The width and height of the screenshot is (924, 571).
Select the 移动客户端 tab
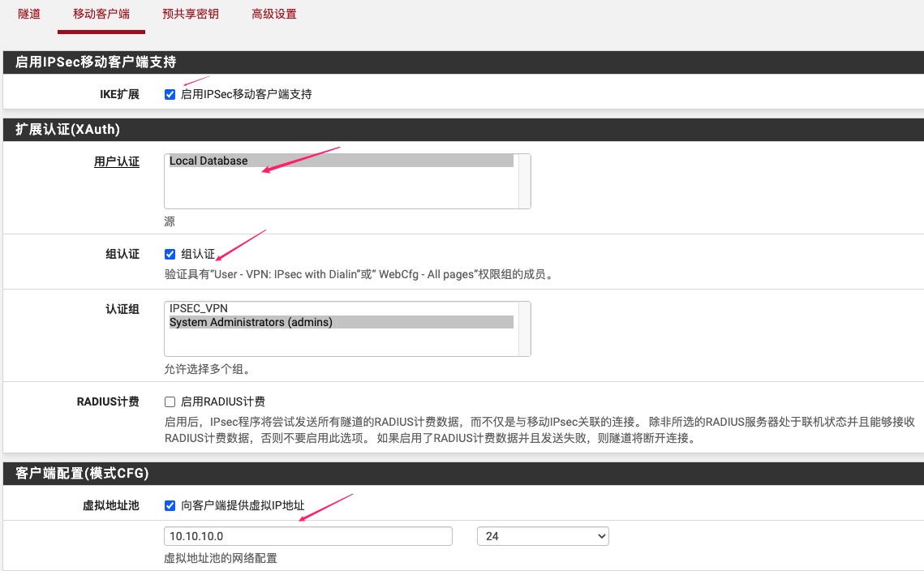coord(101,15)
